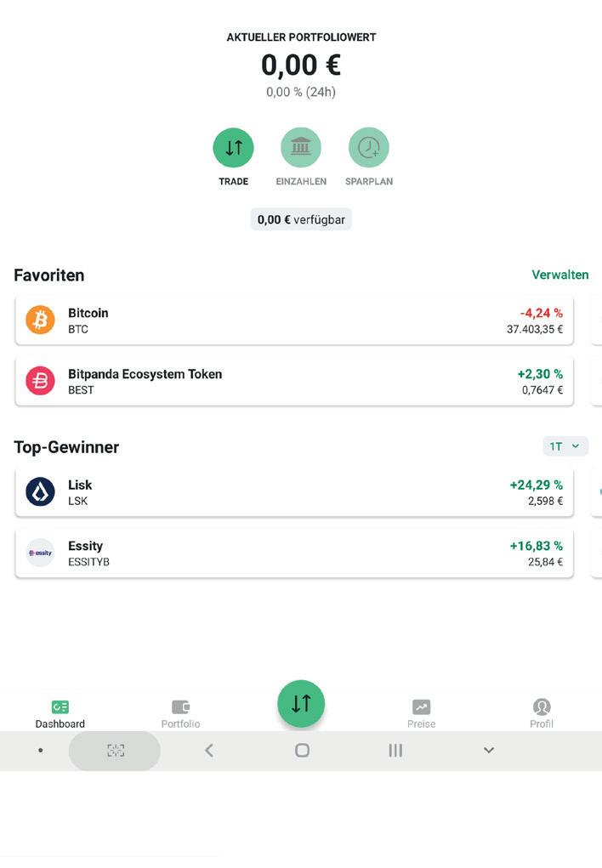Open the Preise tab
602x868 pixels.
tap(421, 714)
